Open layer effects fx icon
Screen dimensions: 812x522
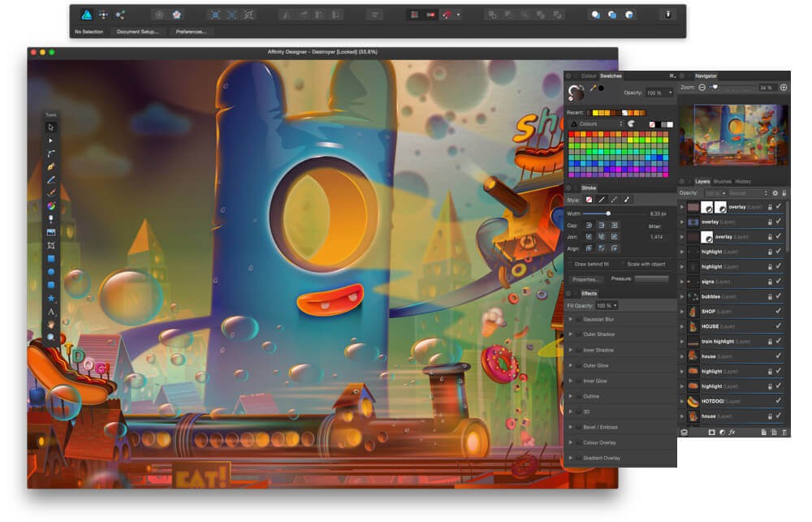732,432
